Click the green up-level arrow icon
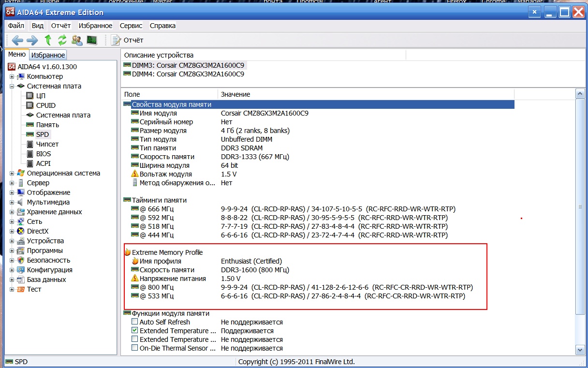The height and width of the screenshot is (368, 588). click(x=48, y=40)
